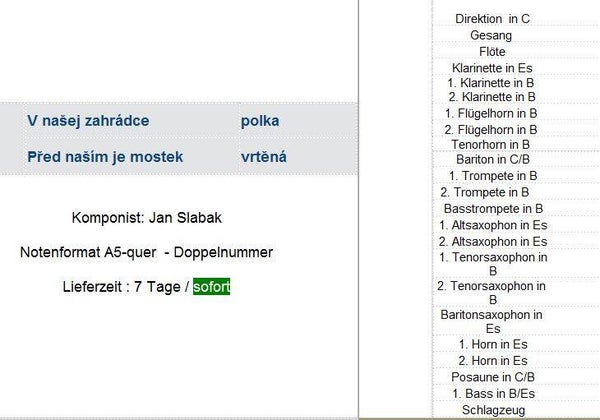
Task: Click the 'Notenformat A5-quer' text
Action: [87, 252]
